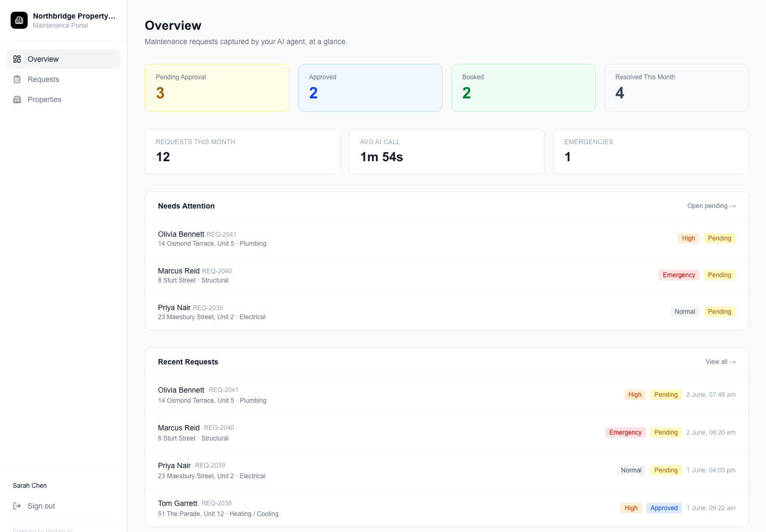Click Pending badge for REQ-2041 in Needs Attention
Image resolution: width=766 pixels, height=532 pixels.
pyautogui.click(x=719, y=238)
